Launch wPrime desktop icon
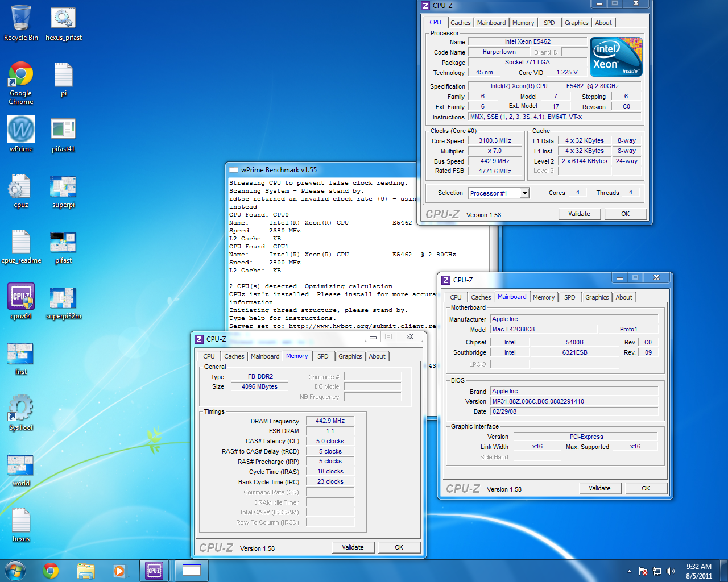This screenshot has height=582, width=728. point(21,134)
